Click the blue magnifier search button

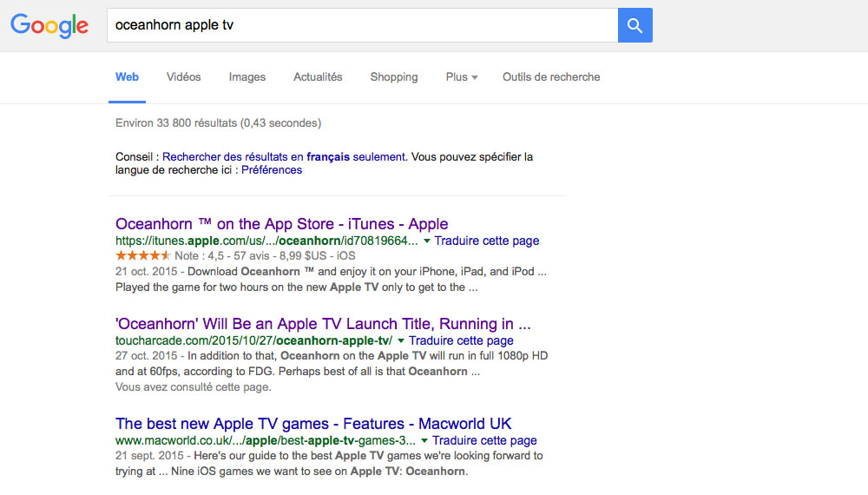coord(635,25)
